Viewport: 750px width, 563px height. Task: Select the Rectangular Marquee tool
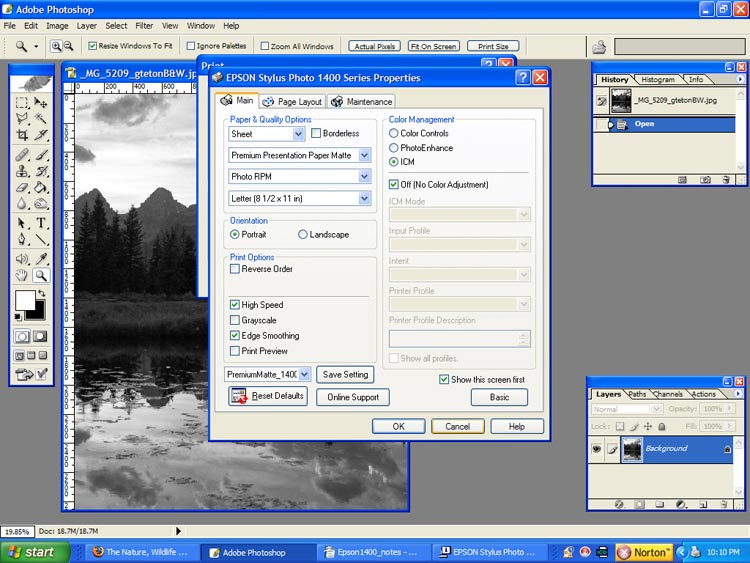coord(22,102)
